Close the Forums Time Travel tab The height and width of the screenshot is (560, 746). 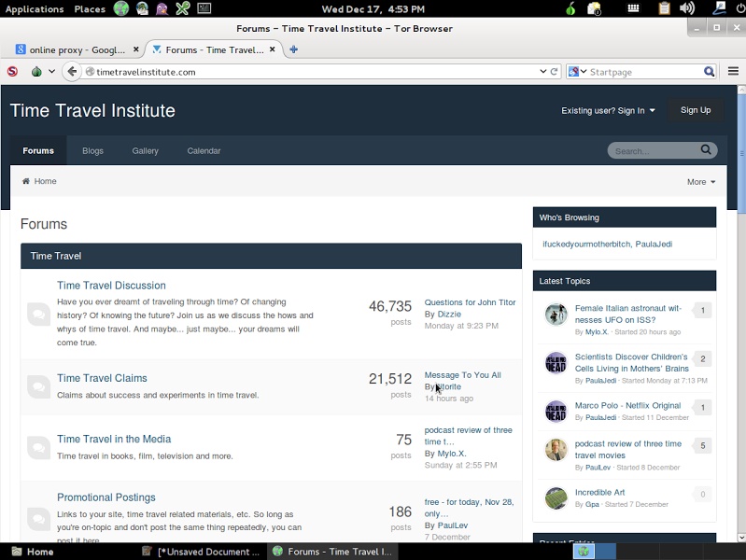[272, 49]
